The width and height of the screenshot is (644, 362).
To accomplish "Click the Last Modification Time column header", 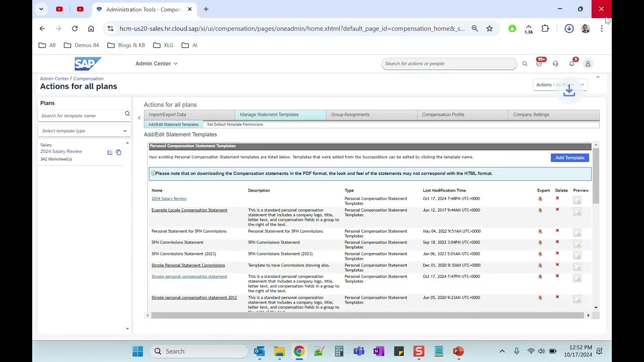I will pos(444,191).
